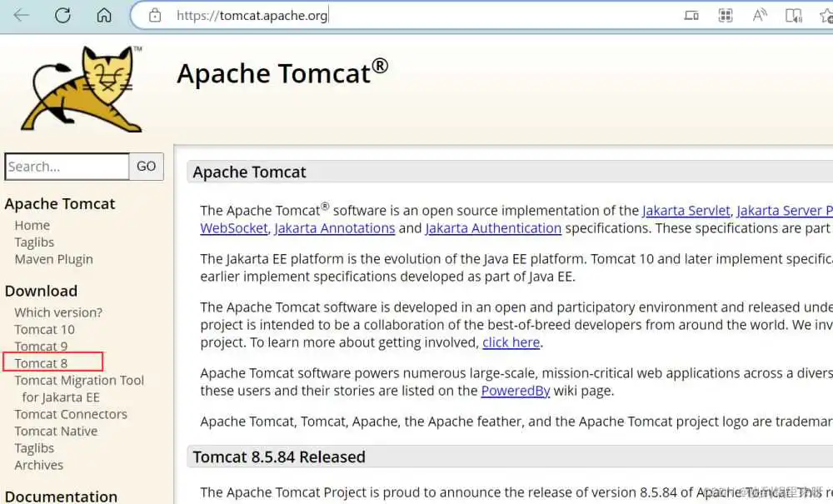Open the Home sidebar link
Screen dimensions: 833x504
click(32, 225)
